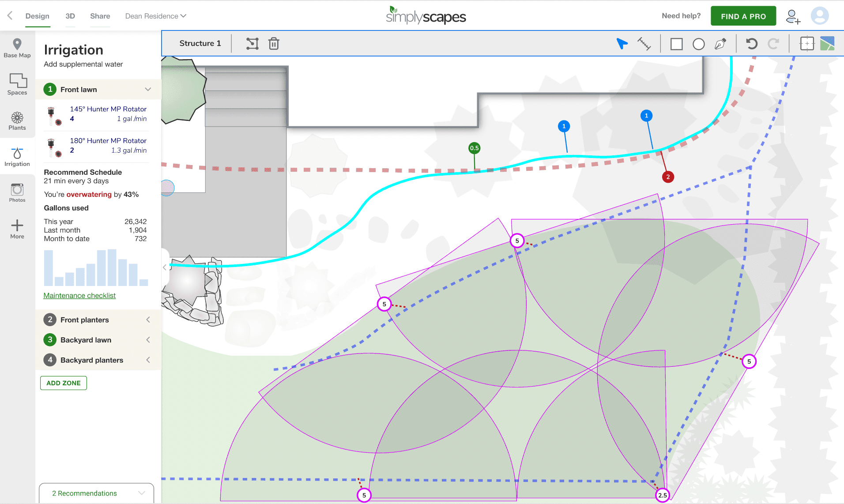The width and height of the screenshot is (844, 504).
Task: Select the red sprinkler marker labeled 2
Action: click(x=668, y=177)
